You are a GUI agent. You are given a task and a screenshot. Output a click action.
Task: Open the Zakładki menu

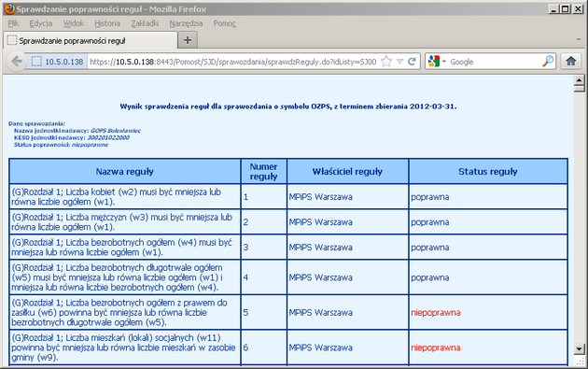(x=145, y=23)
